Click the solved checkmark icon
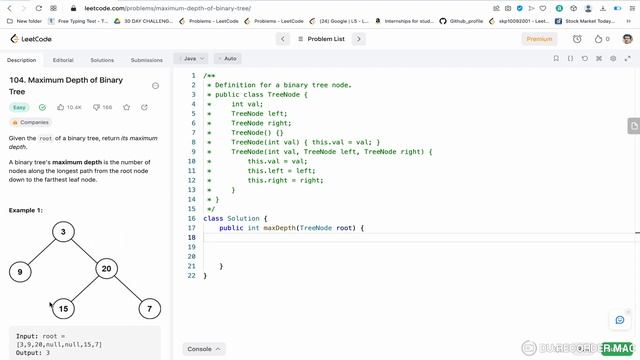Screen dimensions: 640x360 coord(42,107)
